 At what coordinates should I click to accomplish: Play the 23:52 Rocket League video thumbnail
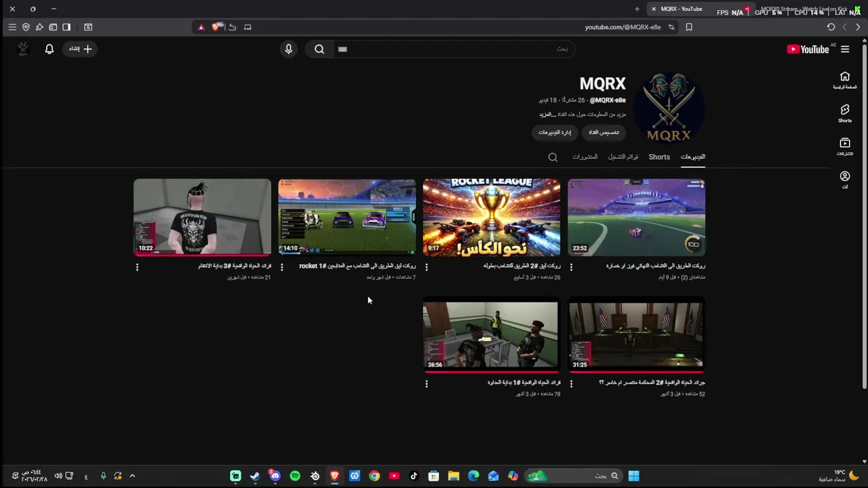click(x=636, y=218)
